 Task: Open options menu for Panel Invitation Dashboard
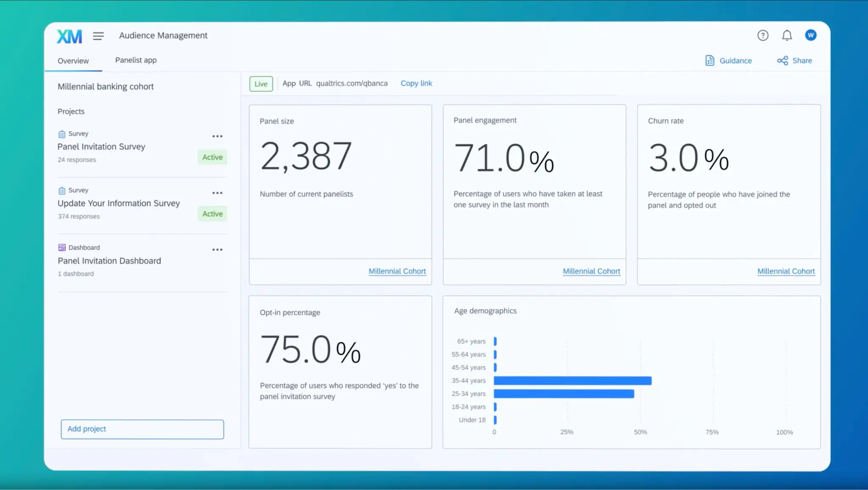[x=217, y=250]
